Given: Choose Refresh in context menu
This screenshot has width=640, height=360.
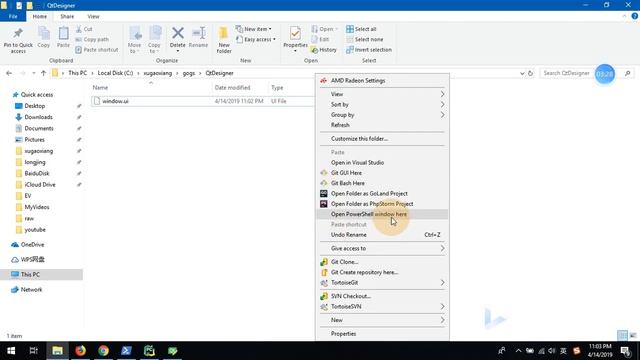Looking at the screenshot, I should [382, 125].
